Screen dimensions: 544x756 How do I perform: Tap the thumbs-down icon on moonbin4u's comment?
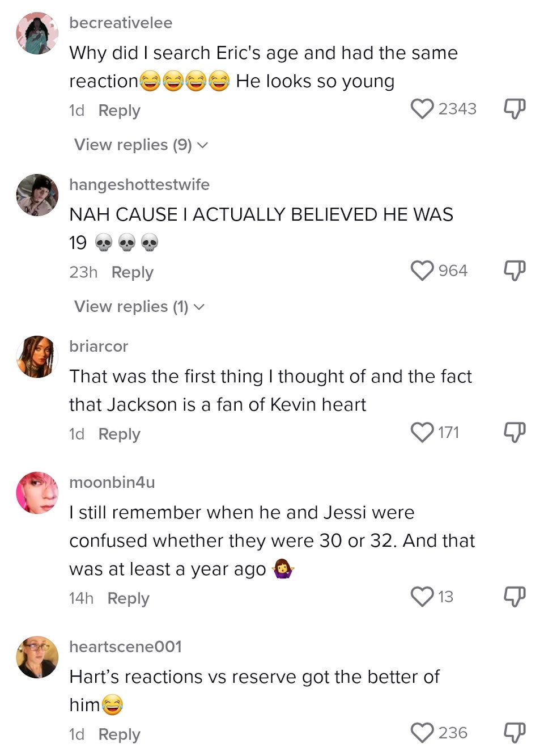point(515,597)
